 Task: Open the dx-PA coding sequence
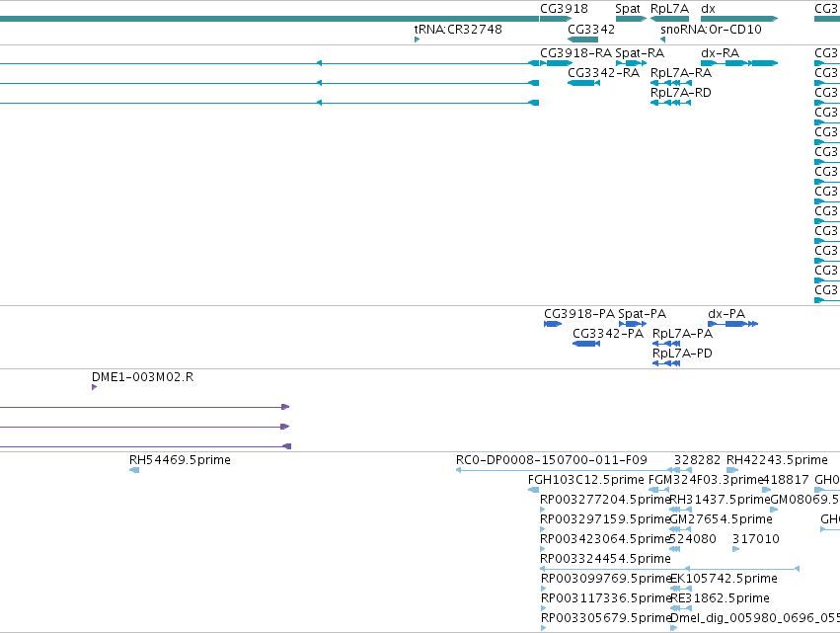pos(732,324)
